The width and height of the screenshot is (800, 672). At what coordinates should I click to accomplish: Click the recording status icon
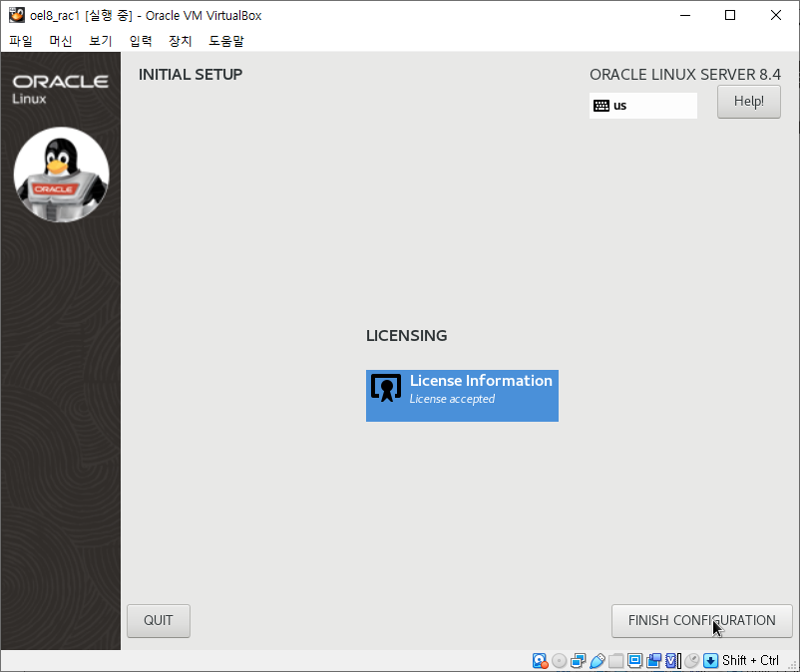pos(653,661)
